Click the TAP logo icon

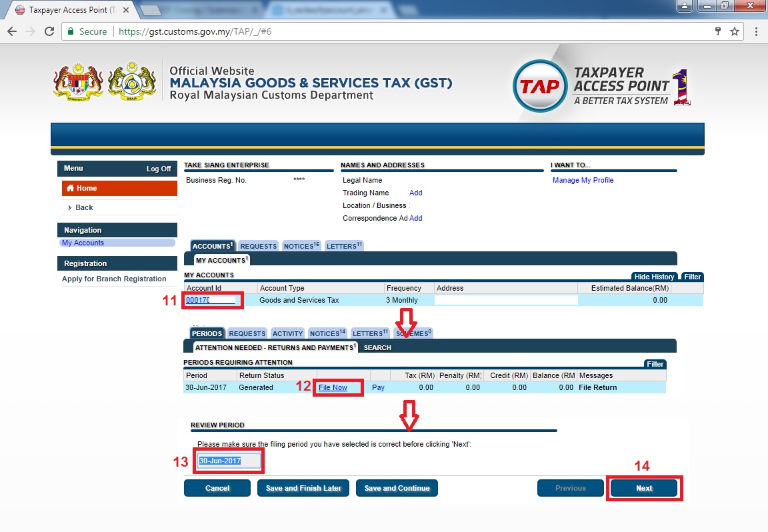(538, 87)
